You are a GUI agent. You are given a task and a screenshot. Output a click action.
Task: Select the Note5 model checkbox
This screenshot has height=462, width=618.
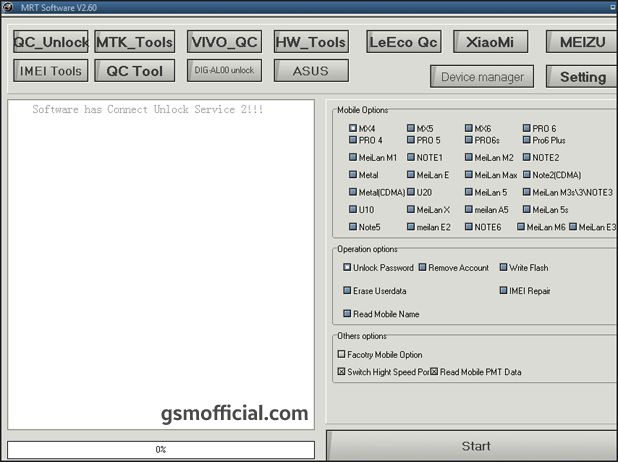[353, 226]
